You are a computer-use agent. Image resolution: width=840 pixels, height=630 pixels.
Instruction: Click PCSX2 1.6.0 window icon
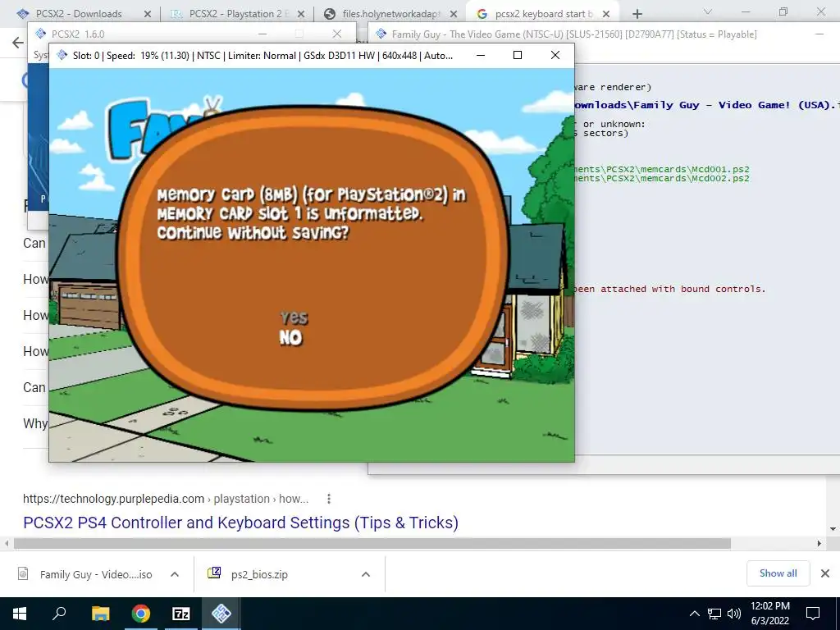click(41, 34)
